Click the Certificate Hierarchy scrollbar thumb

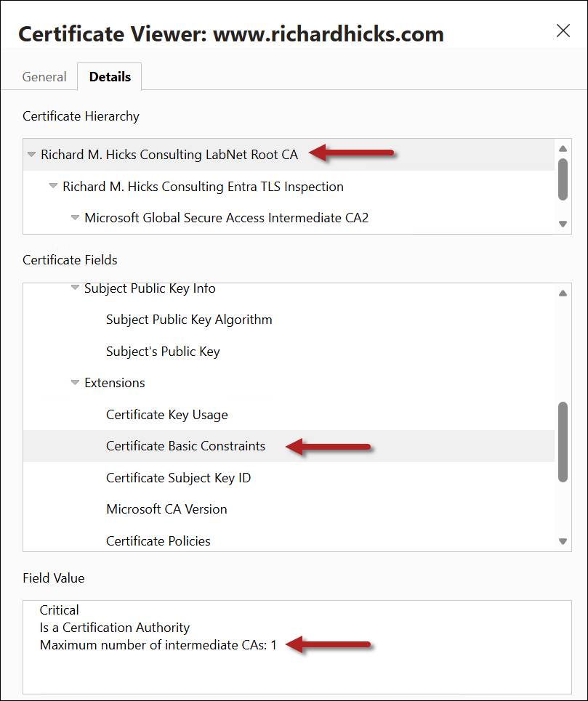(x=563, y=179)
